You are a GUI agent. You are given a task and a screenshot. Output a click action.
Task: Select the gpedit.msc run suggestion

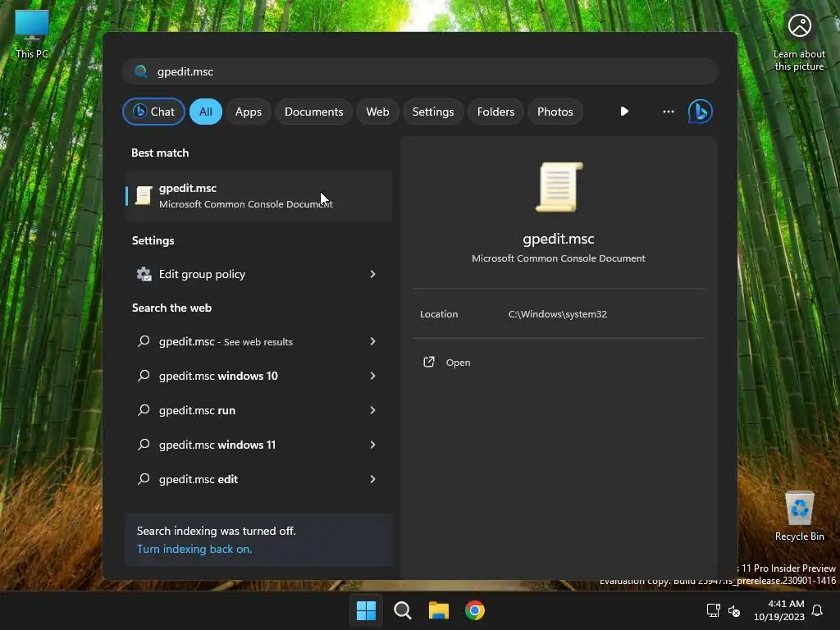258,410
